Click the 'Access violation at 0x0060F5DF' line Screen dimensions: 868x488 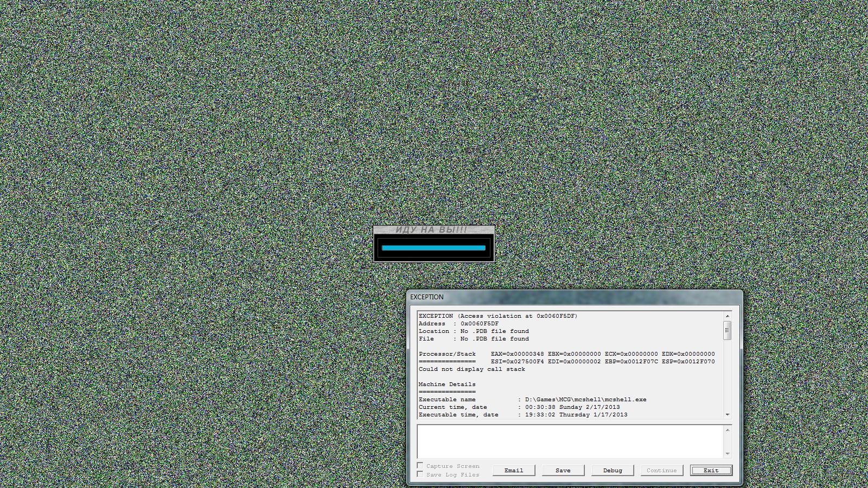pyautogui.click(x=498, y=316)
